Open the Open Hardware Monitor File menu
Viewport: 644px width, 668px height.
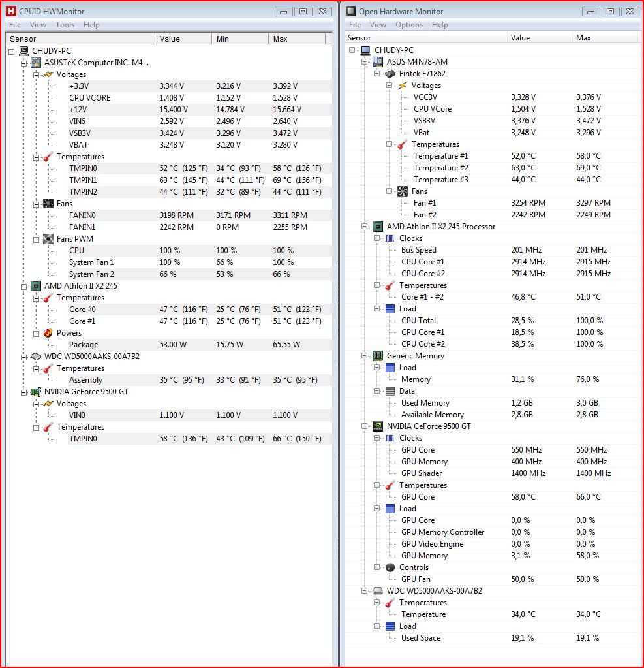click(x=354, y=25)
